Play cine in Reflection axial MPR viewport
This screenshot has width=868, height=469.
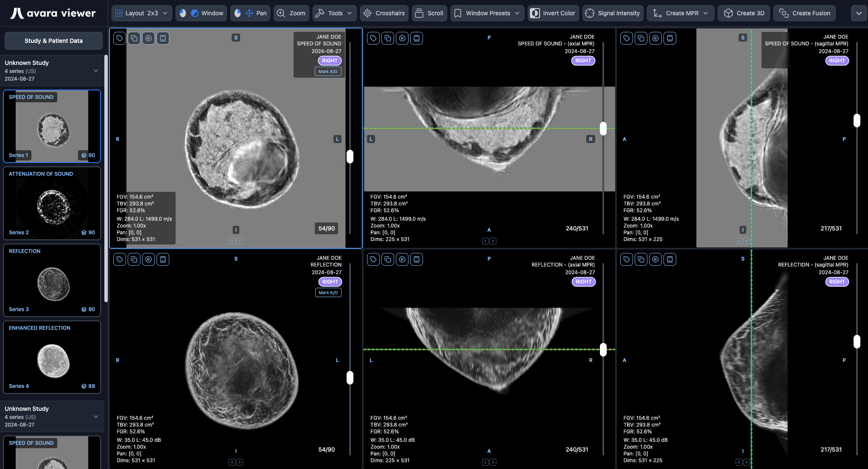pyautogui.click(x=402, y=259)
